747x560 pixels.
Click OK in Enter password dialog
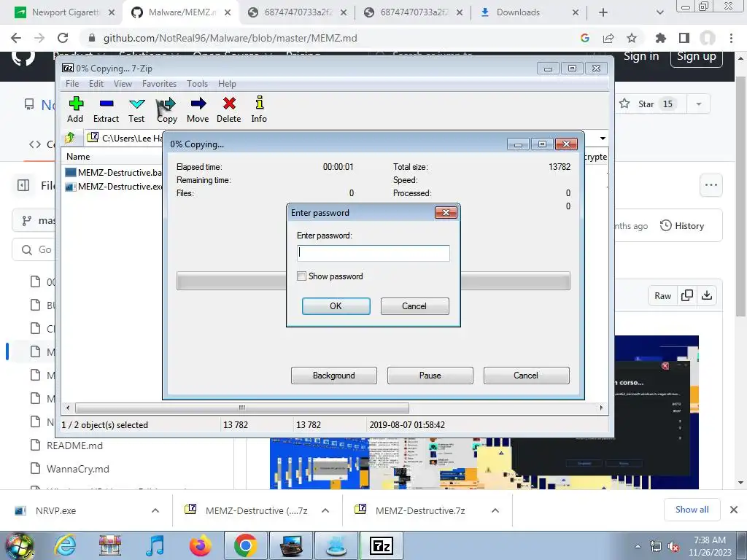[x=336, y=306]
